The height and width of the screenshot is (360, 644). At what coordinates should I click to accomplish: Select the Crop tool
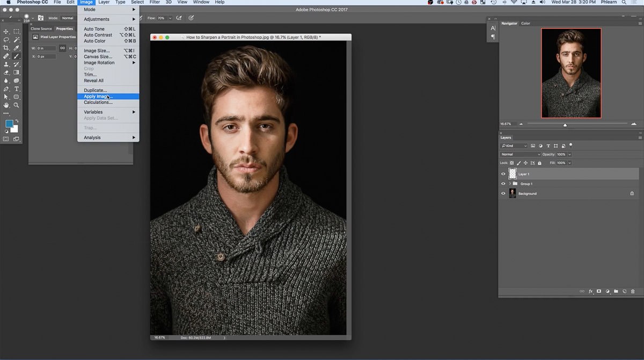point(6,48)
